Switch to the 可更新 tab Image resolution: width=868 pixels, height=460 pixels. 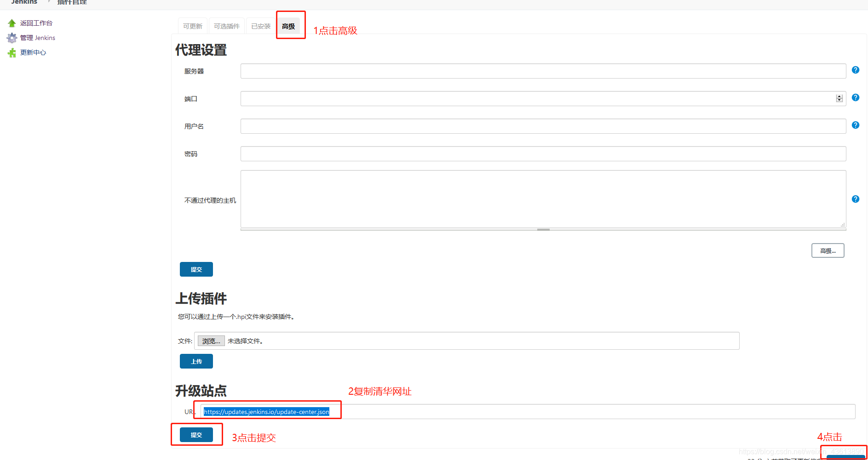pos(193,26)
